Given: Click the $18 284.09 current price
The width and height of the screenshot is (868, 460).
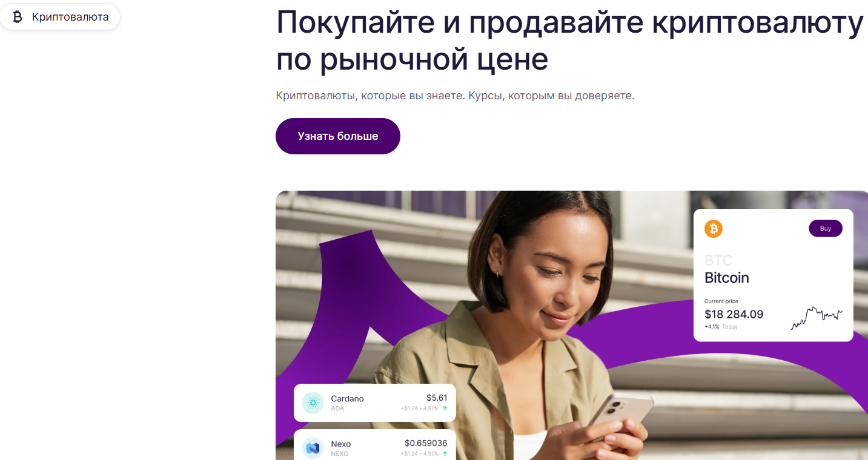Looking at the screenshot, I should [734, 314].
